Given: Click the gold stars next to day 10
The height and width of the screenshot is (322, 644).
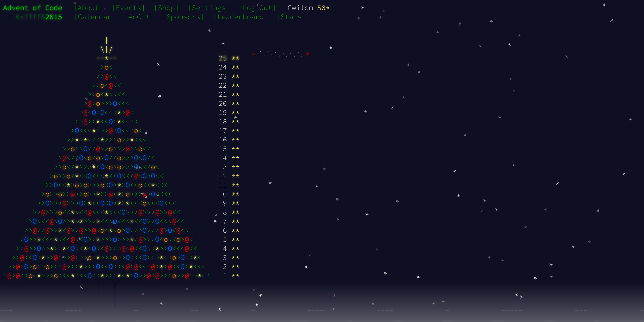Looking at the screenshot, I should (235, 194).
